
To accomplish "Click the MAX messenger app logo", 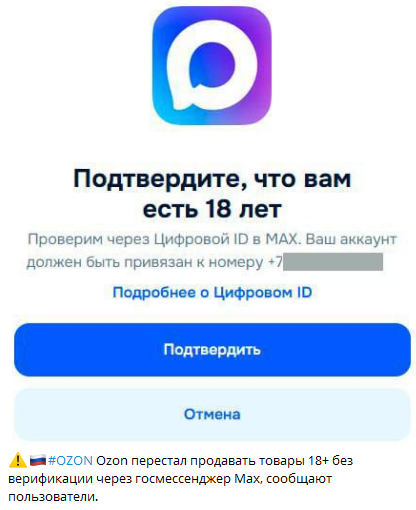I will [212, 66].
